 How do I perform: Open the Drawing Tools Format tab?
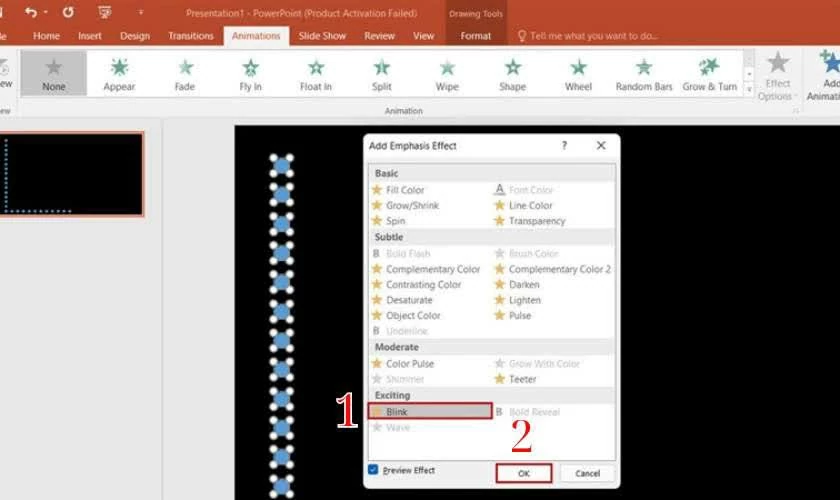475,36
